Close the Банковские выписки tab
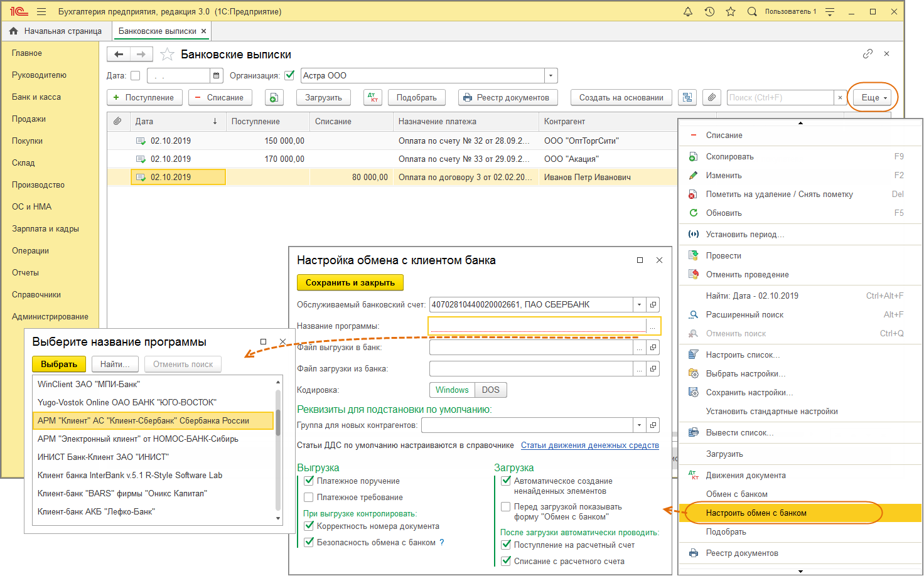Screen dimensions: 924x576 (x=204, y=31)
